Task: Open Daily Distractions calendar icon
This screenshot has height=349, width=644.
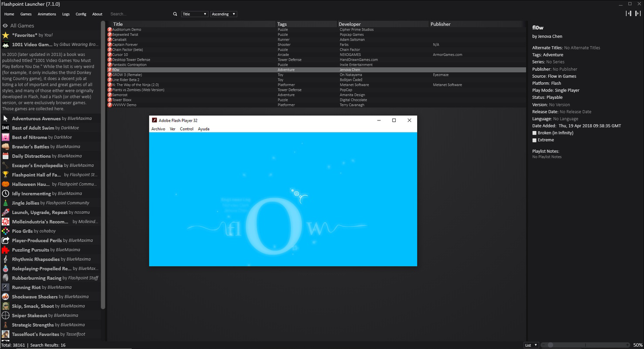Action: [5, 156]
